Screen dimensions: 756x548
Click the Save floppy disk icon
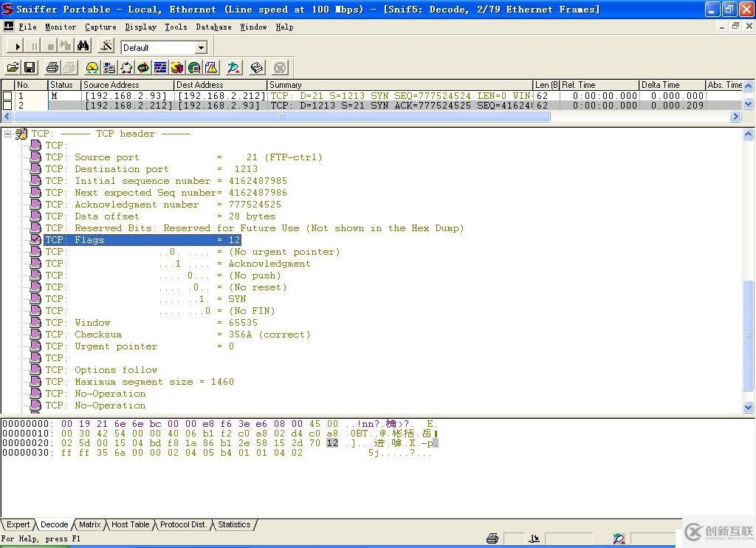click(x=30, y=67)
